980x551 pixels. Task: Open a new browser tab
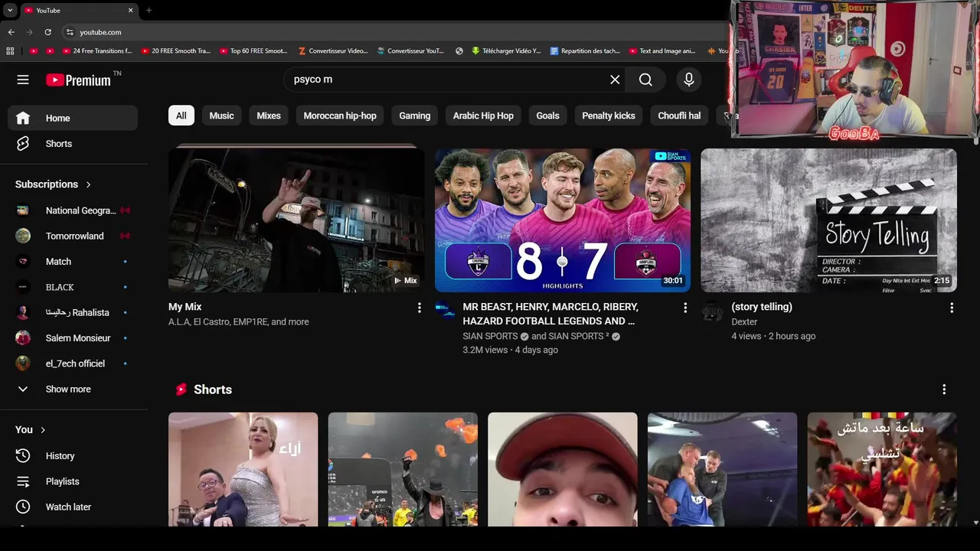tap(149, 11)
